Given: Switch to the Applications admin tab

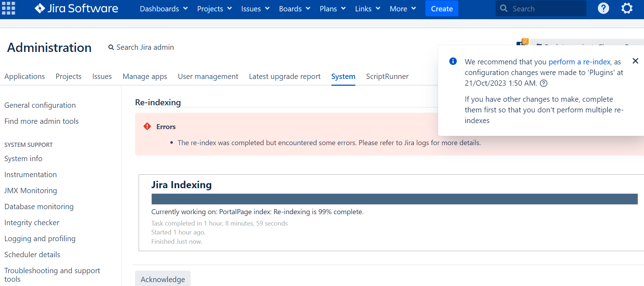Looking at the screenshot, I should tap(25, 76).
